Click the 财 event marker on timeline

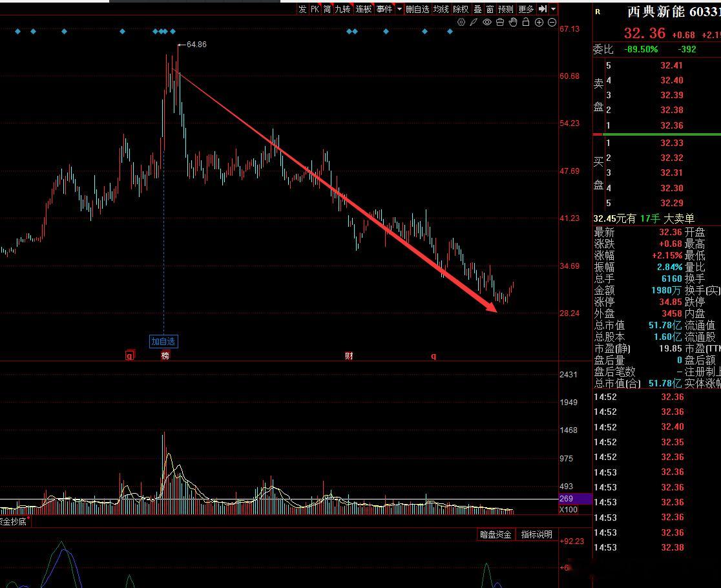click(349, 356)
